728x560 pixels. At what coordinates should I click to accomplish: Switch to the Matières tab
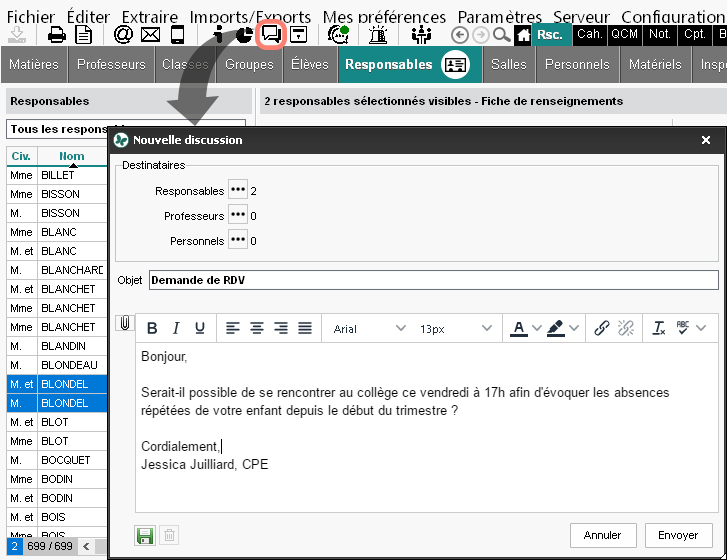tap(34, 65)
